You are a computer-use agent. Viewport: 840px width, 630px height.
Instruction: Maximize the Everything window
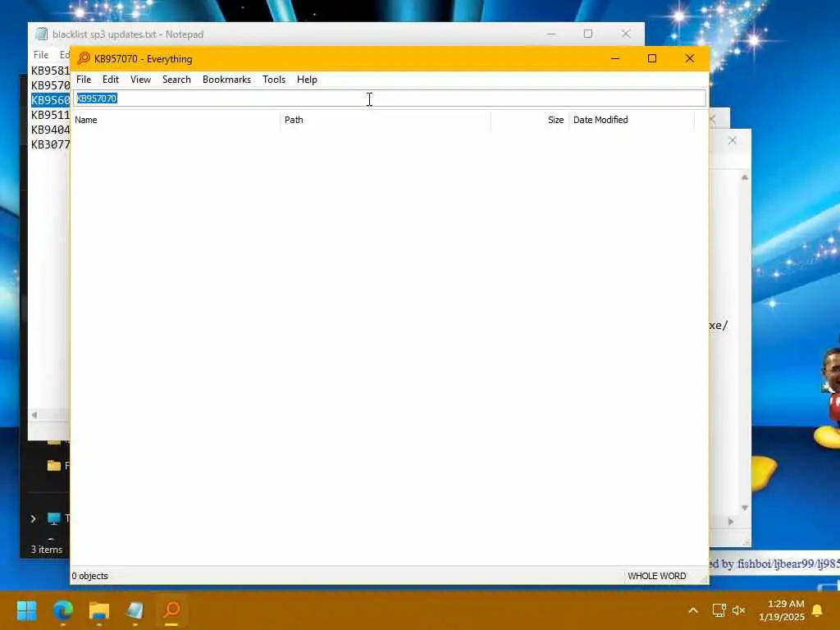[652, 58]
